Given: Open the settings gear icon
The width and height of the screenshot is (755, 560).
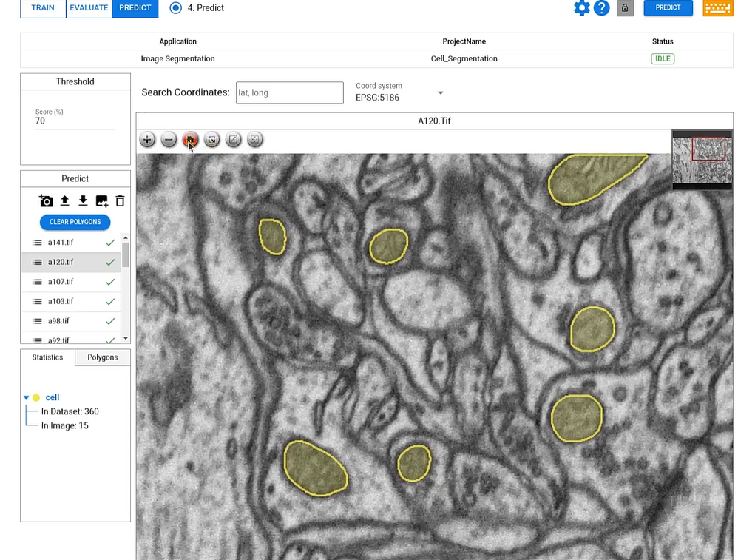Looking at the screenshot, I should coord(582,8).
